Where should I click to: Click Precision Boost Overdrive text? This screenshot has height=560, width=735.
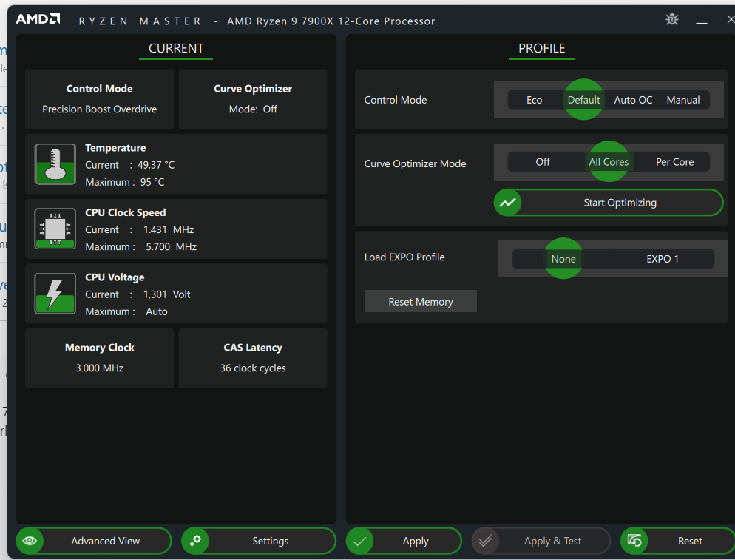pyautogui.click(x=99, y=109)
